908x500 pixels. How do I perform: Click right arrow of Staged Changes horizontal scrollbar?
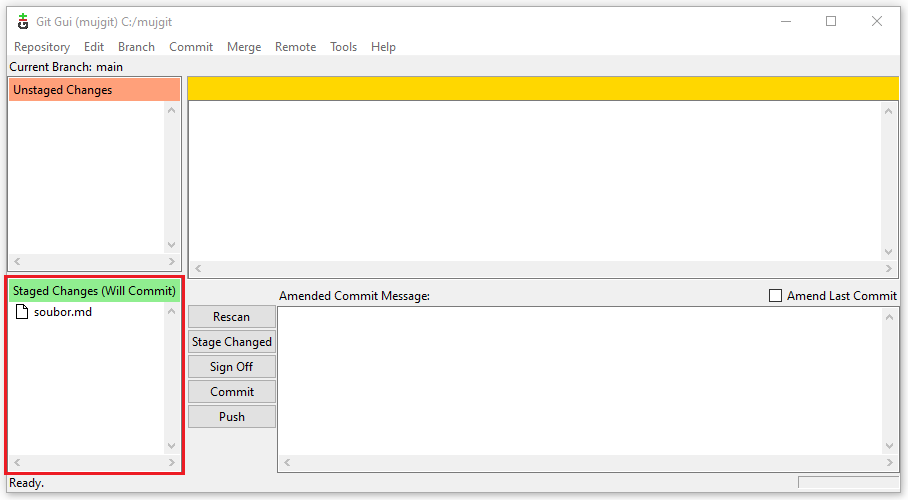[x=171, y=462]
